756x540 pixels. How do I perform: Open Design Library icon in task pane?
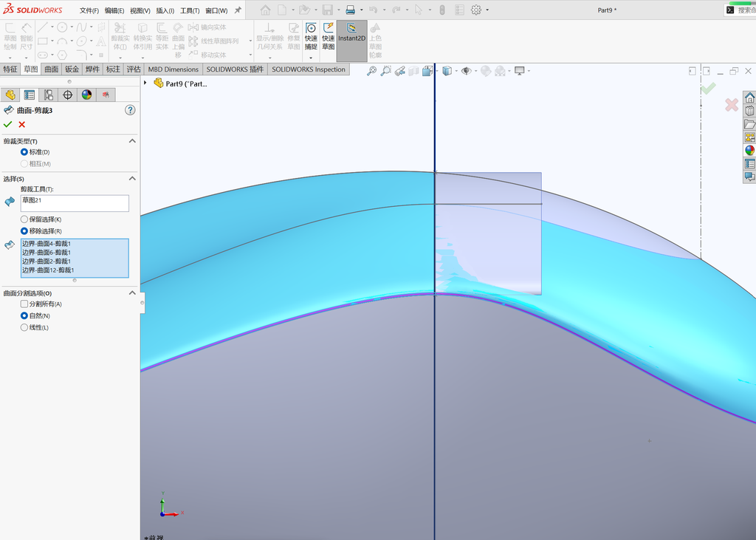(x=750, y=111)
